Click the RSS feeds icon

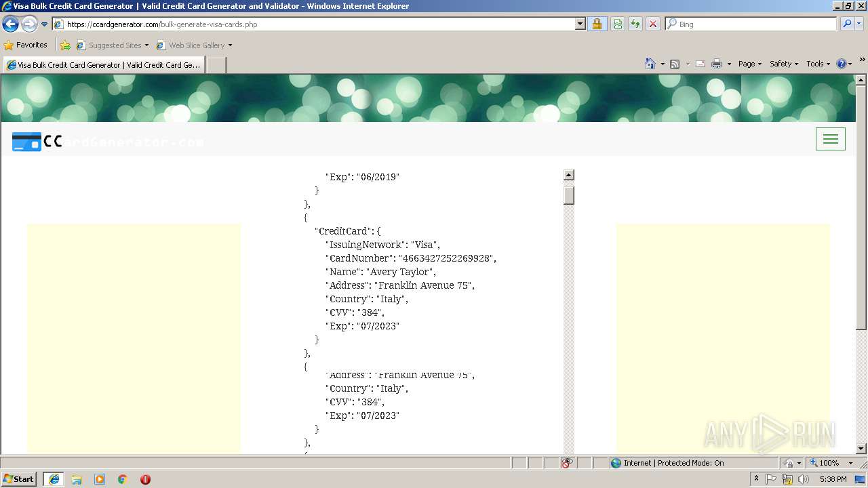coord(675,64)
